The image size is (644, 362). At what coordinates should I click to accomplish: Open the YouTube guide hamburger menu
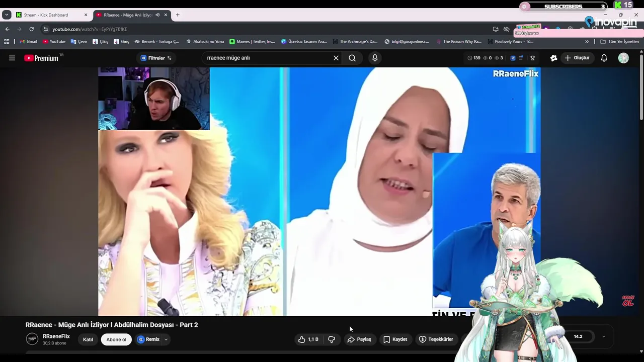(x=12, y=58)
